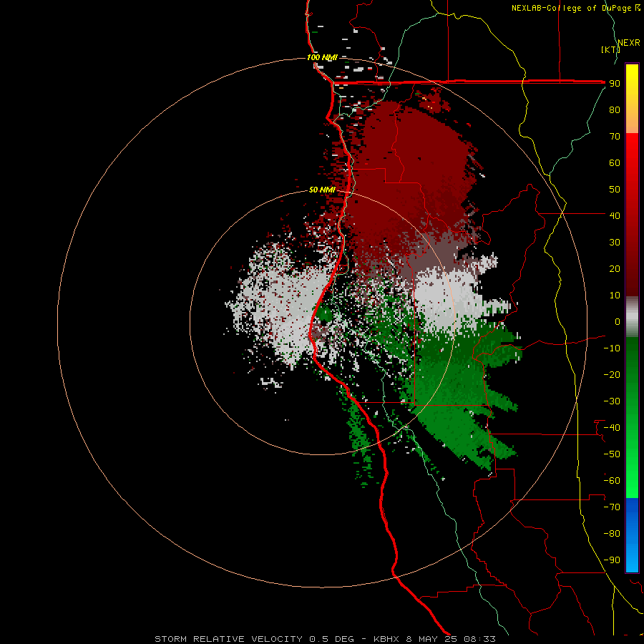Click the -10 value on the velocity scale
Screen dimensions: 644x644
coord(612,348)
